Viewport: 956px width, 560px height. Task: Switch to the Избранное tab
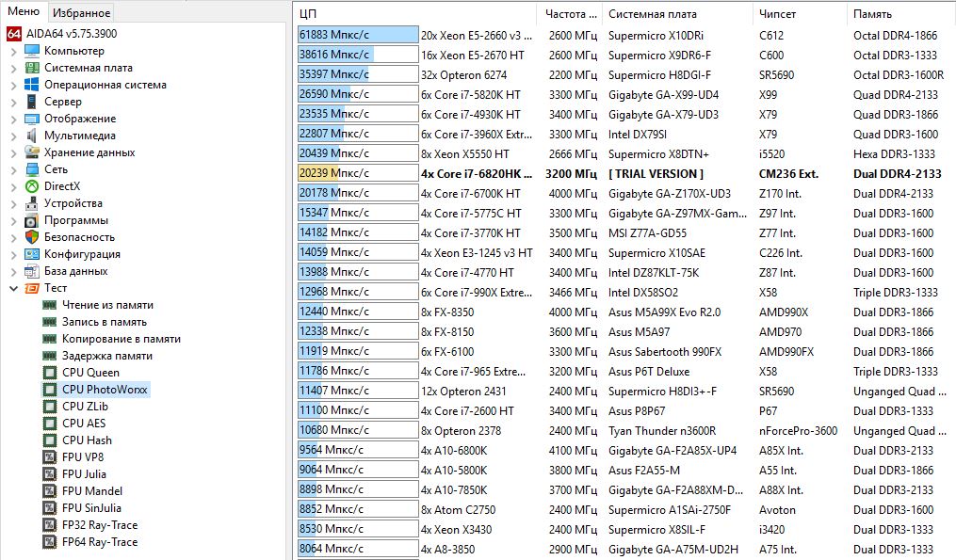pyautogui.click(x=81, y=13)
